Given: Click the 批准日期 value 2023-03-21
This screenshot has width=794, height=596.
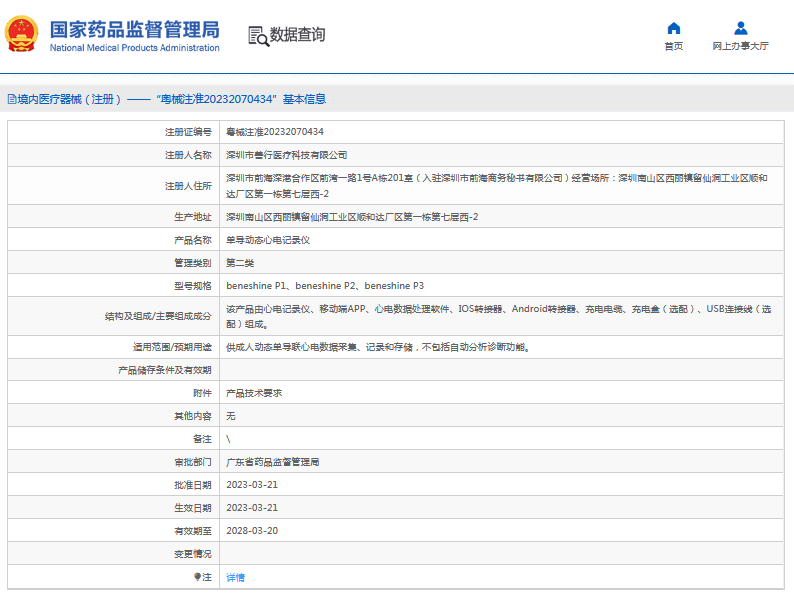Looking at the screenshot, I should (252, 485).
